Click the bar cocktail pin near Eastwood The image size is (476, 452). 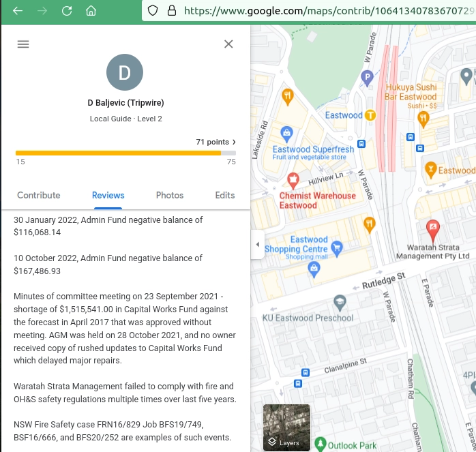430,170
